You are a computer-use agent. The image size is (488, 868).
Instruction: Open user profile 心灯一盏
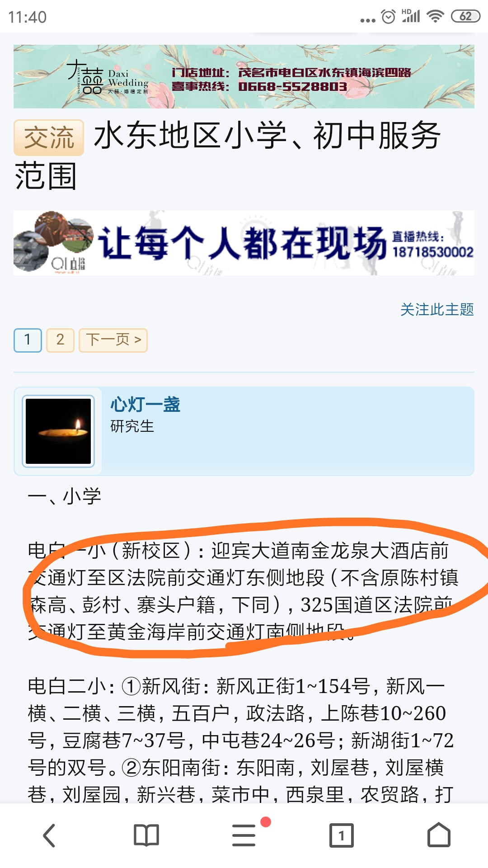[145, 404]
